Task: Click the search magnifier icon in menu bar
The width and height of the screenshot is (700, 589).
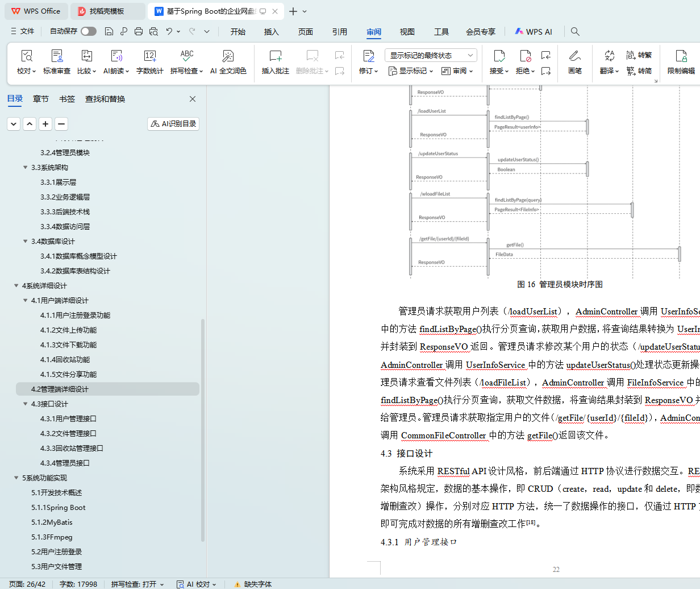Action: [x=575, y=32]
